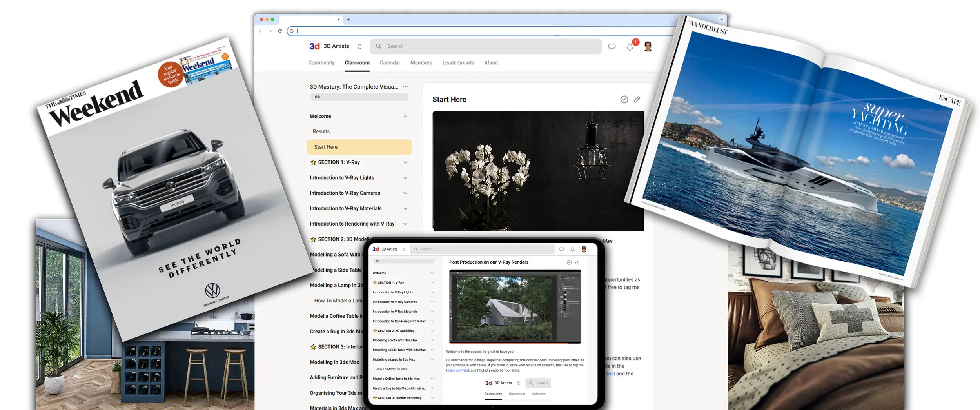Click the notification bell on the tablet screen
This screenshot has height=410, width=980.
tap(573, 250)
